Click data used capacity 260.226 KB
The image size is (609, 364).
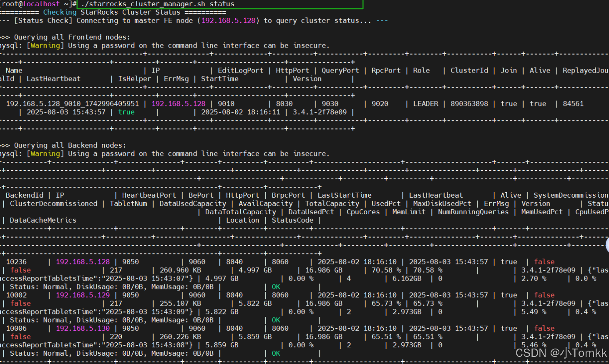click(x=180, y=337)
